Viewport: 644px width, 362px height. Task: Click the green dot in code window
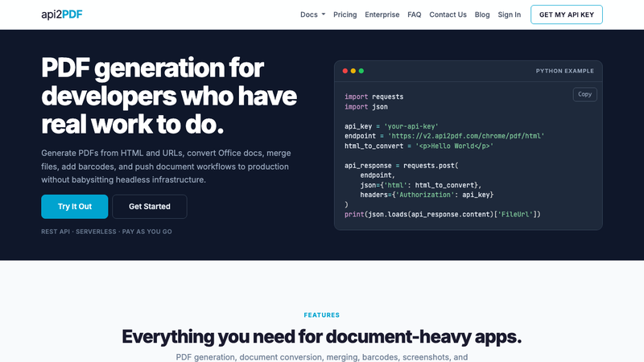tap(361, 71)
